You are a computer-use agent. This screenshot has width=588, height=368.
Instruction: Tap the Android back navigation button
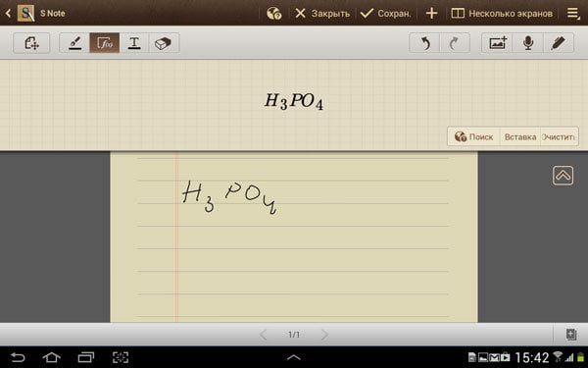(18, 357)
